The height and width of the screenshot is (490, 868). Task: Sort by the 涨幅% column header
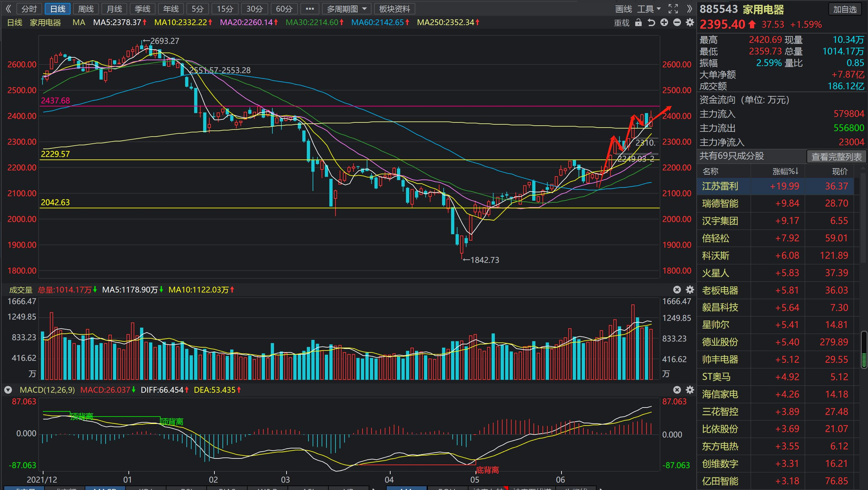tap(785, 172)
